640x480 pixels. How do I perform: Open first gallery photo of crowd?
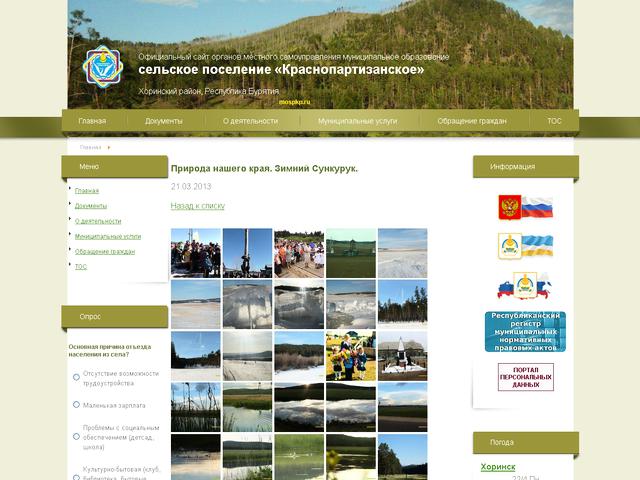(x=195, y=253)
